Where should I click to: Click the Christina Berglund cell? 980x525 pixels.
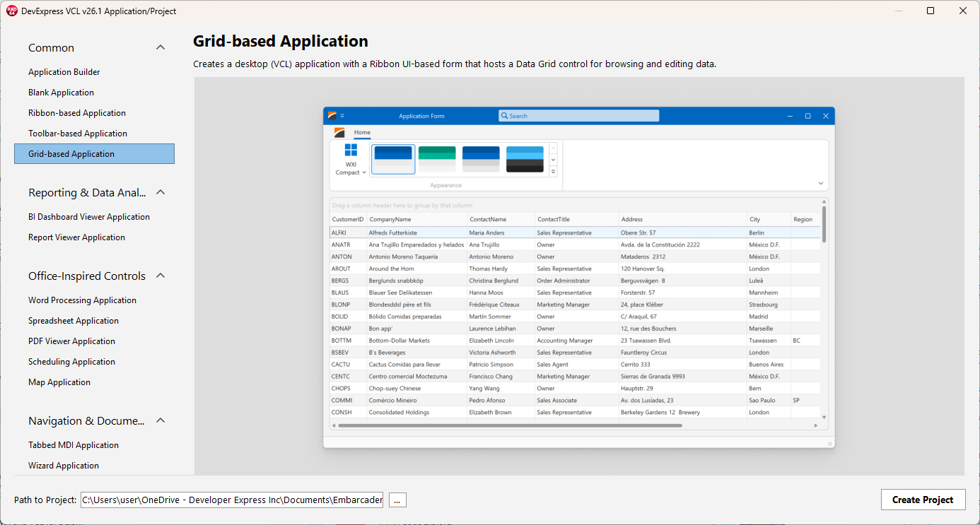click(x=501, y=281)
